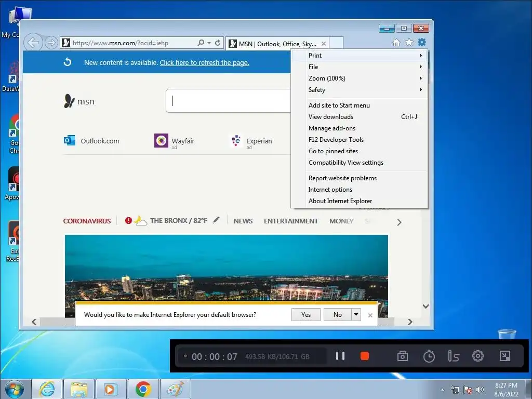This screenshot has width=532, height=399.
Task: Open the MONEY category
Action: [341, 221]
